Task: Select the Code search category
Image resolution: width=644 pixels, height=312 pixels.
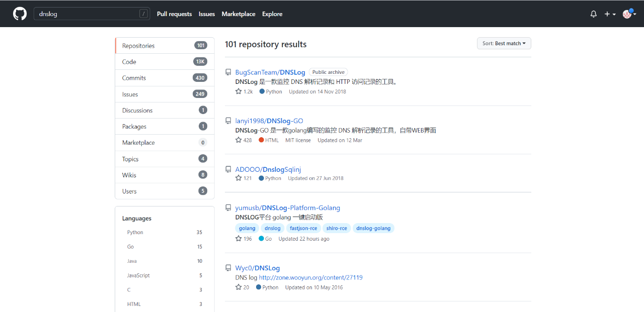Action: pyautogui.click(x=165, y=62)
